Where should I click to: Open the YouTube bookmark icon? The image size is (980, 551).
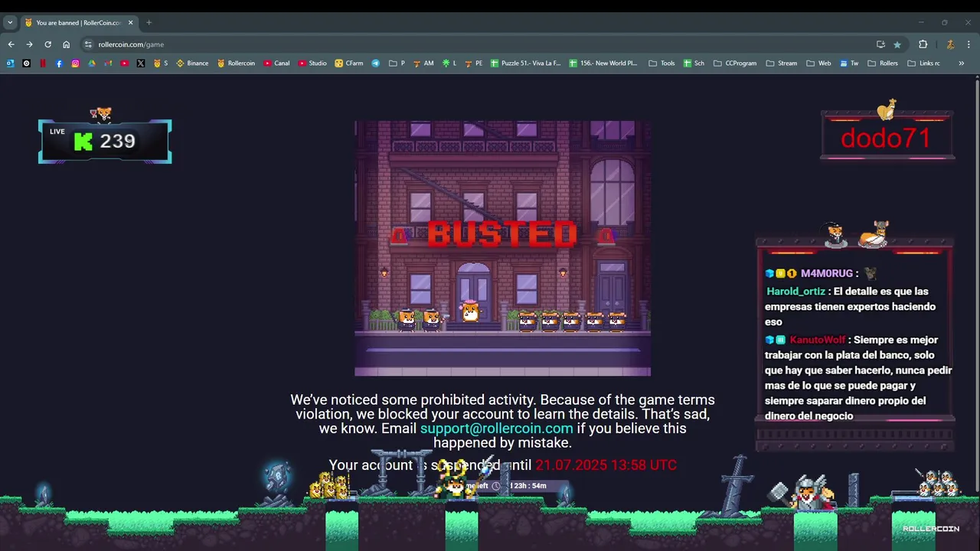124,64
